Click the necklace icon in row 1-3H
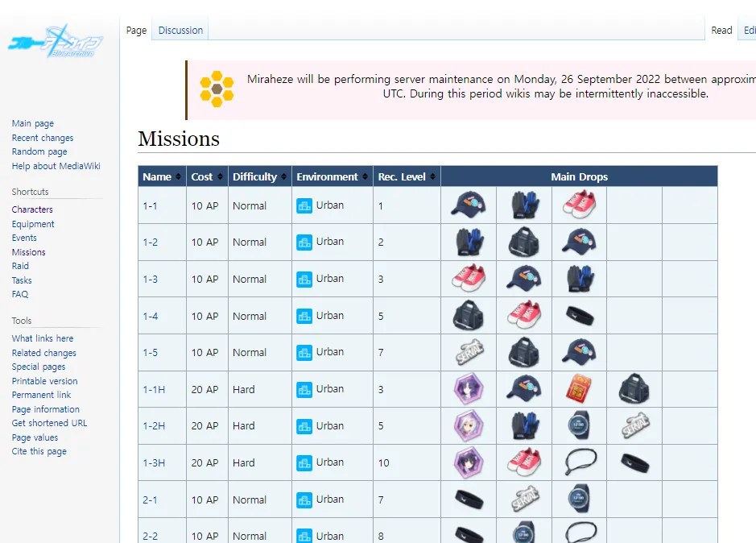Viewport: 756px width, 543px height. (579, 462)
